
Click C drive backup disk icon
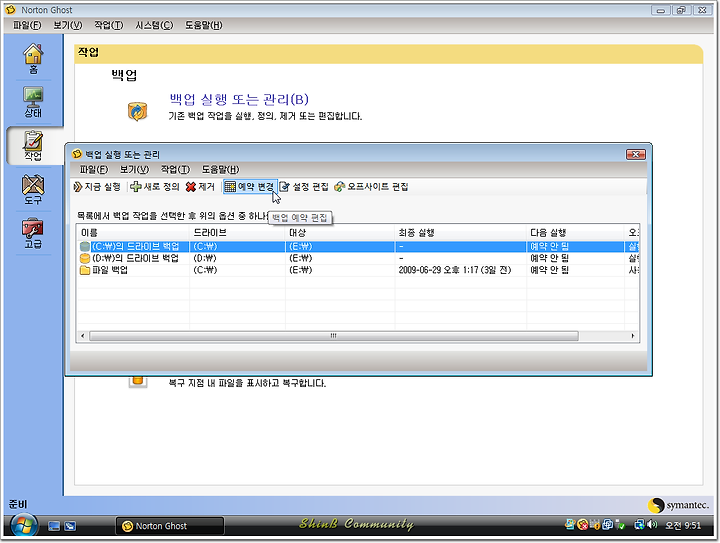coord(84,246)
